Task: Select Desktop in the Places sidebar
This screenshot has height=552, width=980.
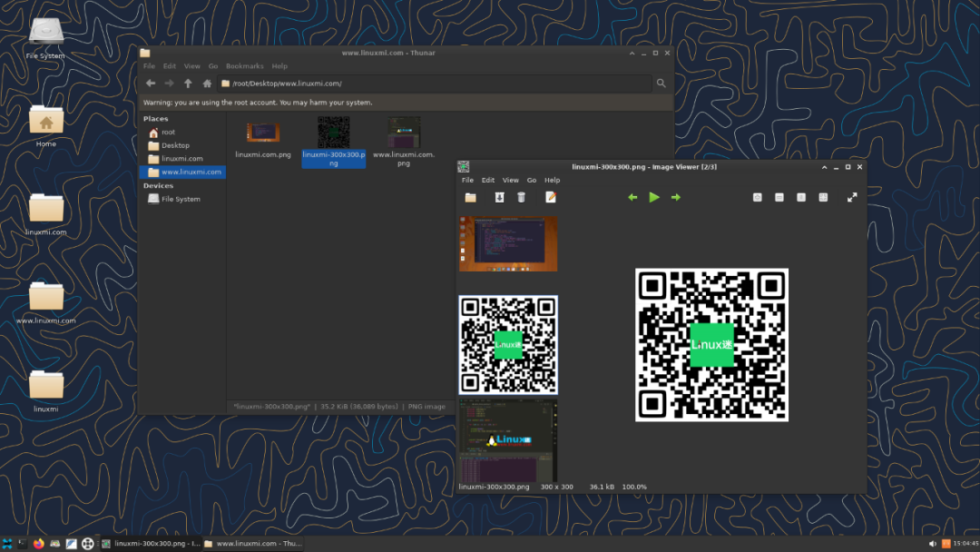Action: (x=173, y=145)
